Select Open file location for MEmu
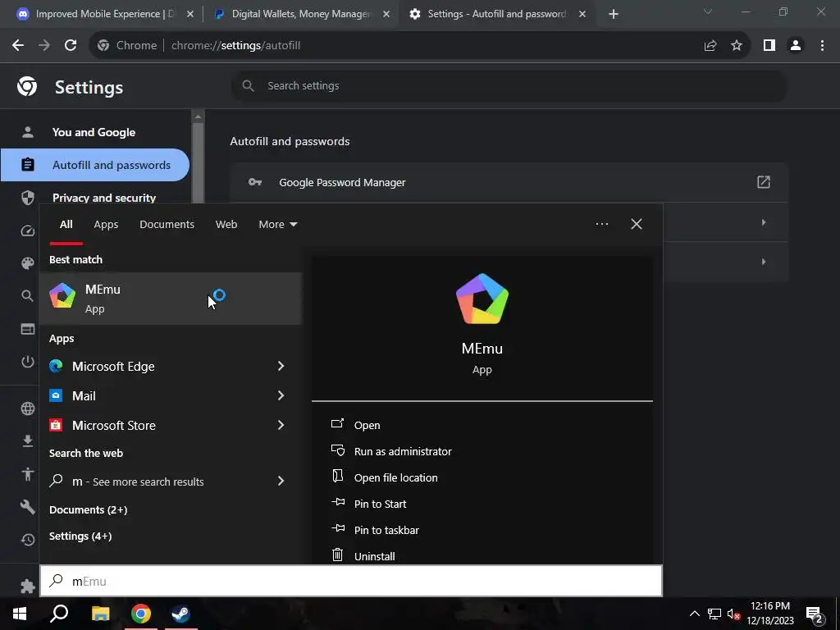 click(x=395, y=478)
